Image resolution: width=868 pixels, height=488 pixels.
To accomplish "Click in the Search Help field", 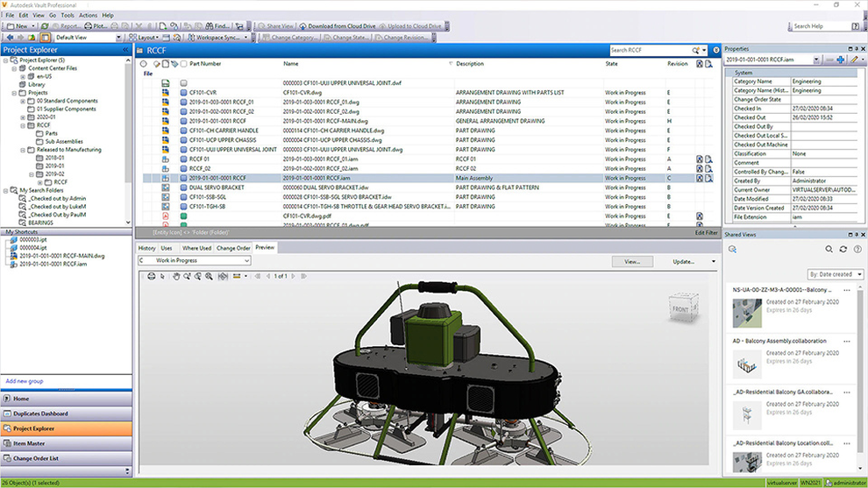I will (x=821, y=26).
